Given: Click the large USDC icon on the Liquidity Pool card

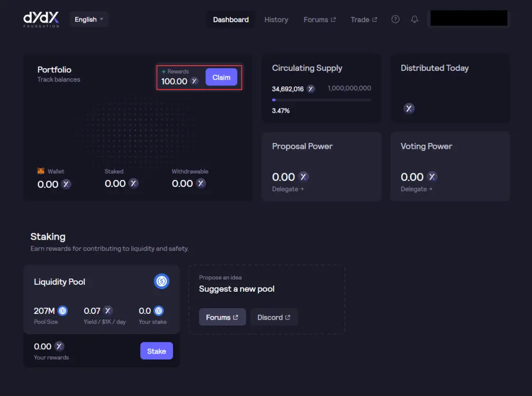Looking at the screenshot, I should (x=161, y=281).
